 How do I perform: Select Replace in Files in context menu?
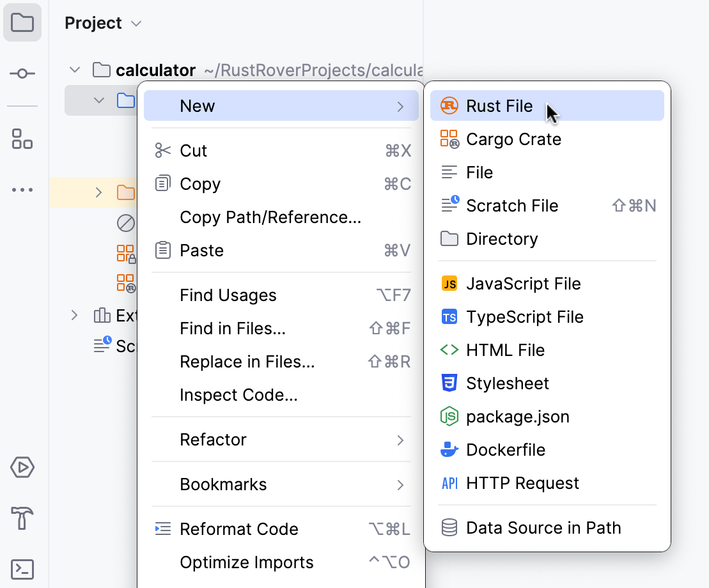point(281,362)
